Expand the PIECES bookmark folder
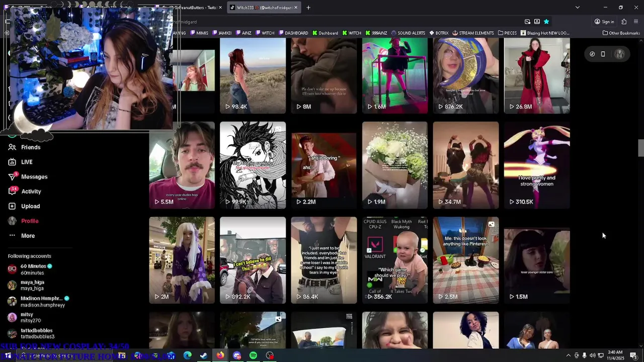This screenshot has height=362, width=644. click(x=507, y=33)
